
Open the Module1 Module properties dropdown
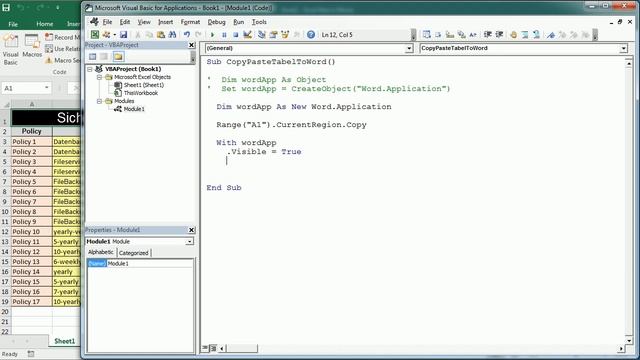189,242
